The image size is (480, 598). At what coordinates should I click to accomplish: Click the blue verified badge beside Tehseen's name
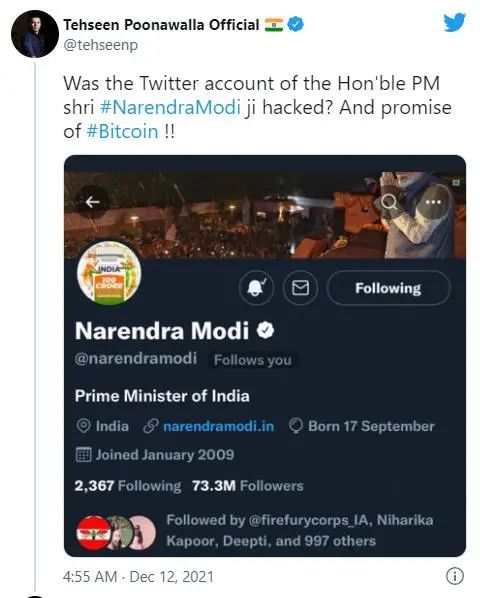(x=295, y=24)
